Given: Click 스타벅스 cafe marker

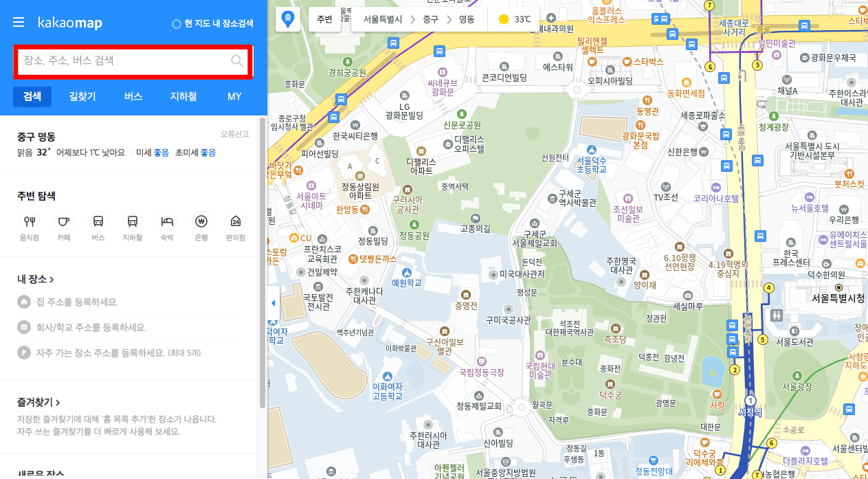Looking at the screenshot, I should tap(626, 61).
